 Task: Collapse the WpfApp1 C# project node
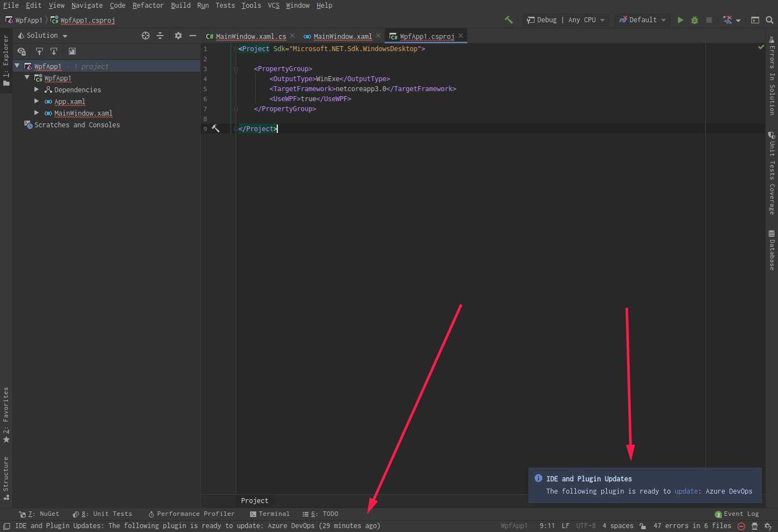click(x=27, y=78)
